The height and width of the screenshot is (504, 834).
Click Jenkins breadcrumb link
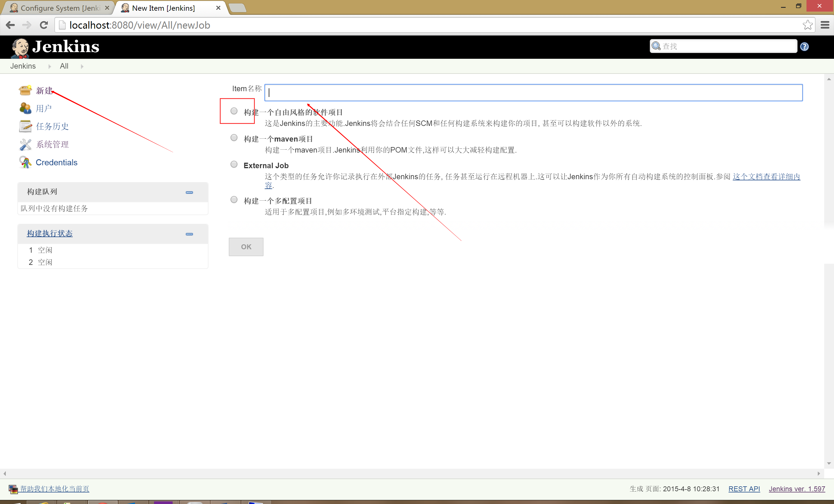(x=23, y=66)
